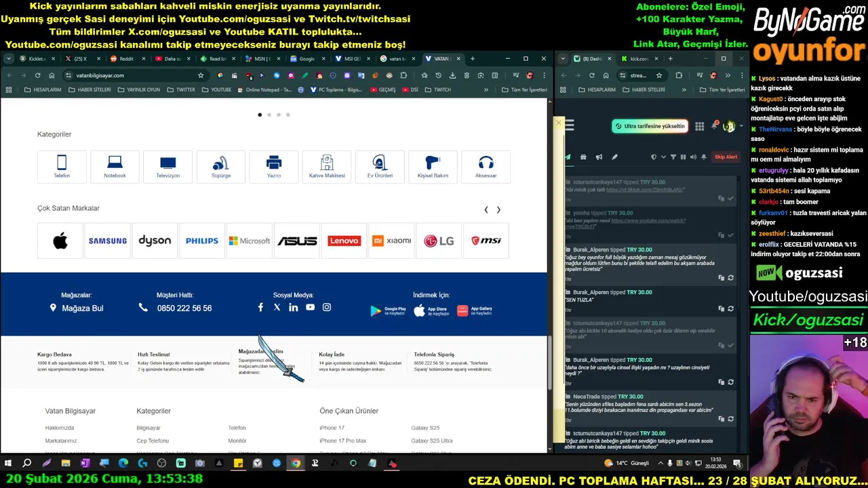Viewport: 868px width, 488px height.
Task: Open Chrome from the Windows taskbar
Action: click(296, 464)
